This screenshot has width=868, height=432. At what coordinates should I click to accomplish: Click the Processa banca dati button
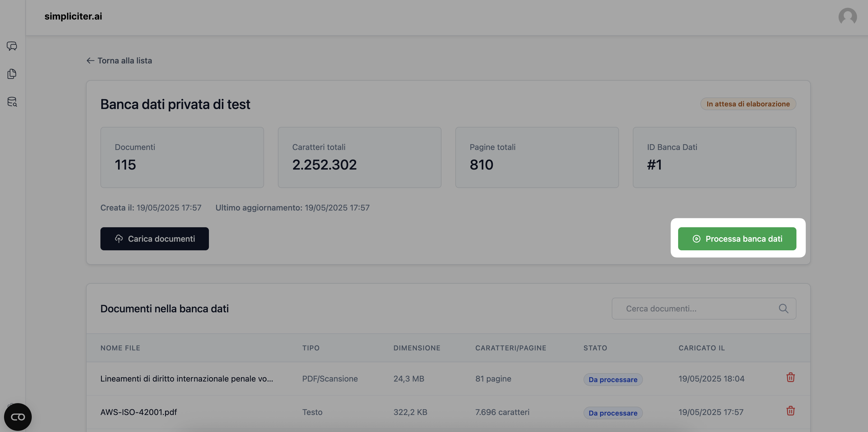(737, 239)
